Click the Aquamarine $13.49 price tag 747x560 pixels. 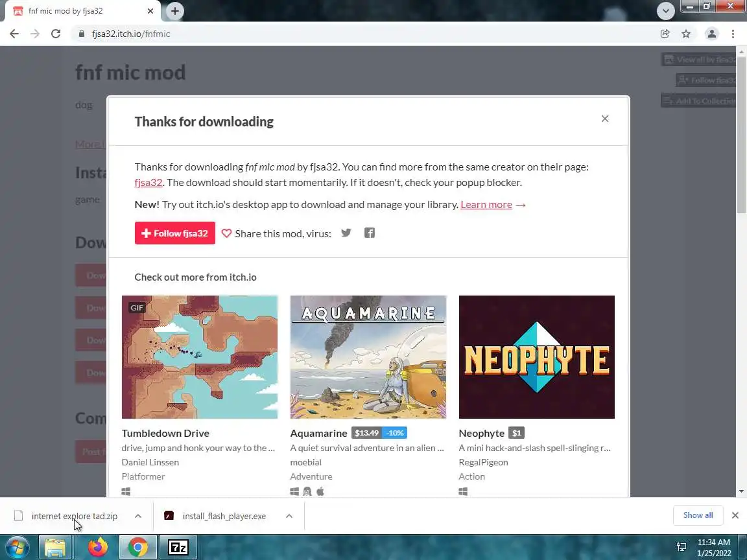click(x=367, y=433)
